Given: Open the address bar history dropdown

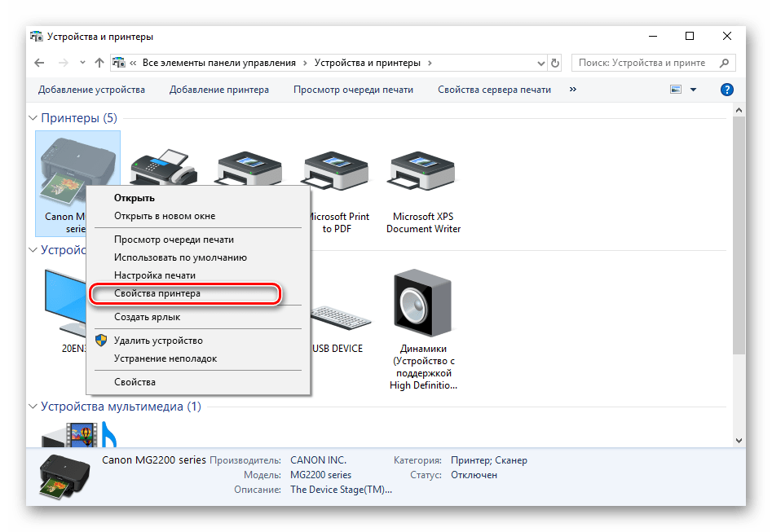Looking at the screenshot, I should click(x=540, y=63).
